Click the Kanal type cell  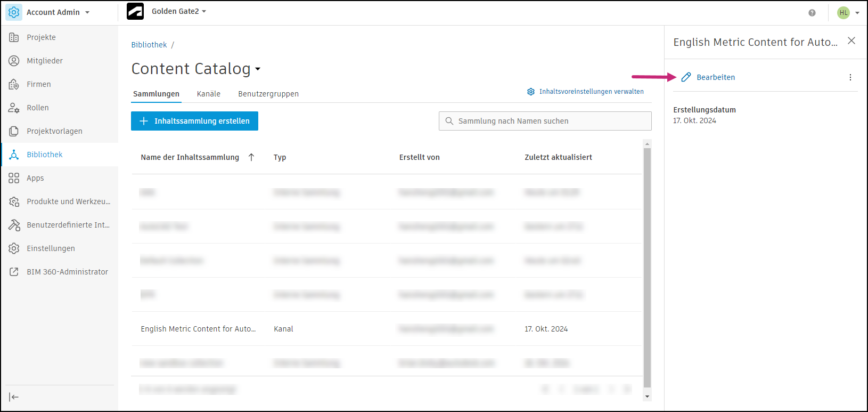(283, 329)
